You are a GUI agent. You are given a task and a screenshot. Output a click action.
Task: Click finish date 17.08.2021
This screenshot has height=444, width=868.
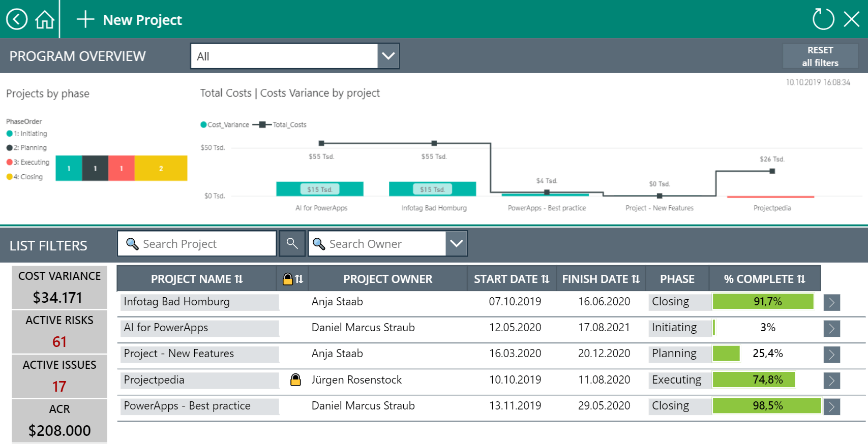coord(604,328)
